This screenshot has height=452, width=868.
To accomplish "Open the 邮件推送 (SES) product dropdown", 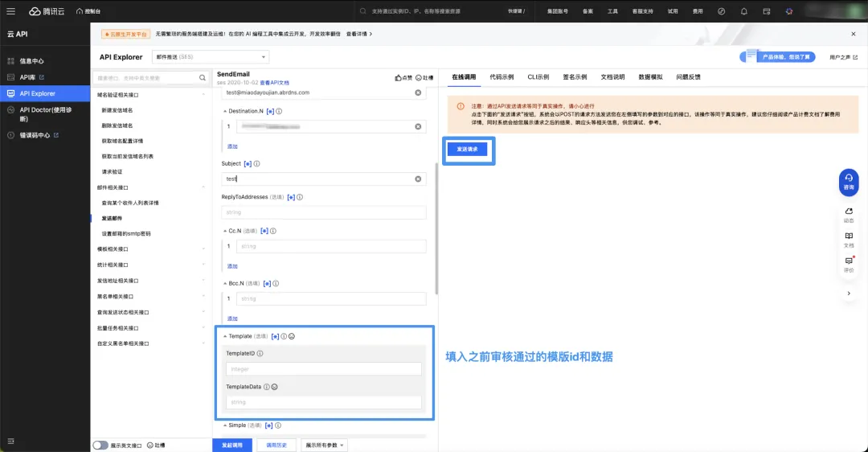I will [x=211, y=57].
